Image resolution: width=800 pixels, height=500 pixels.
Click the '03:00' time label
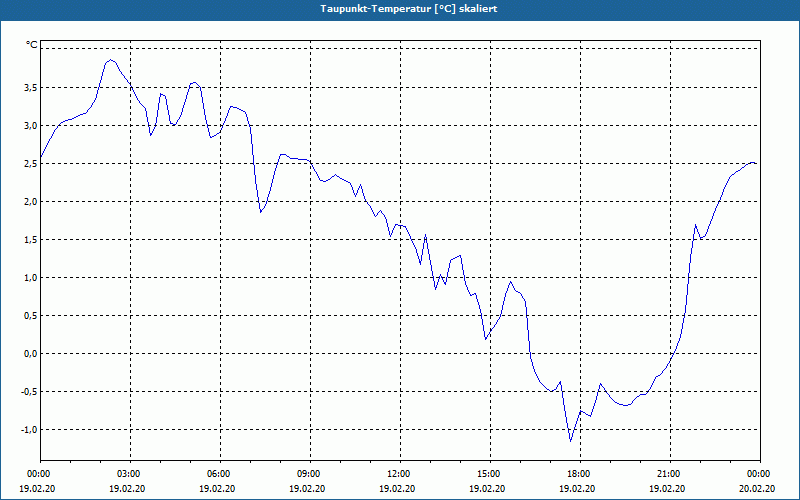point(130,474)
